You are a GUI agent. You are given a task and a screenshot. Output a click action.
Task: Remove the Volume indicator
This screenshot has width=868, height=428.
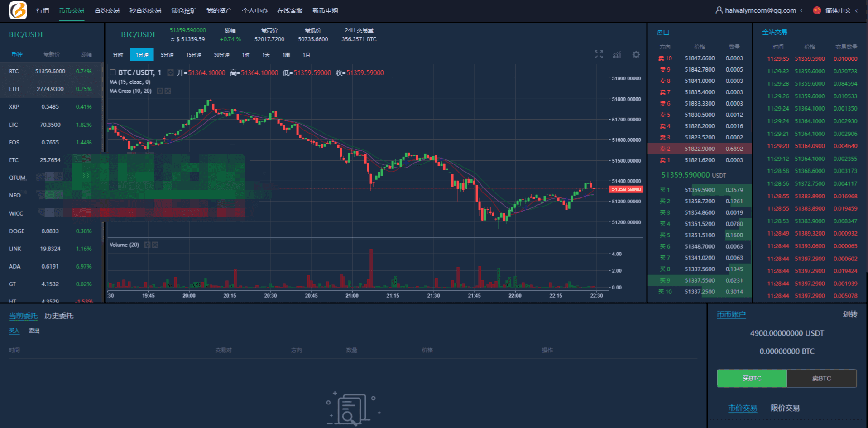pos(155,245)
